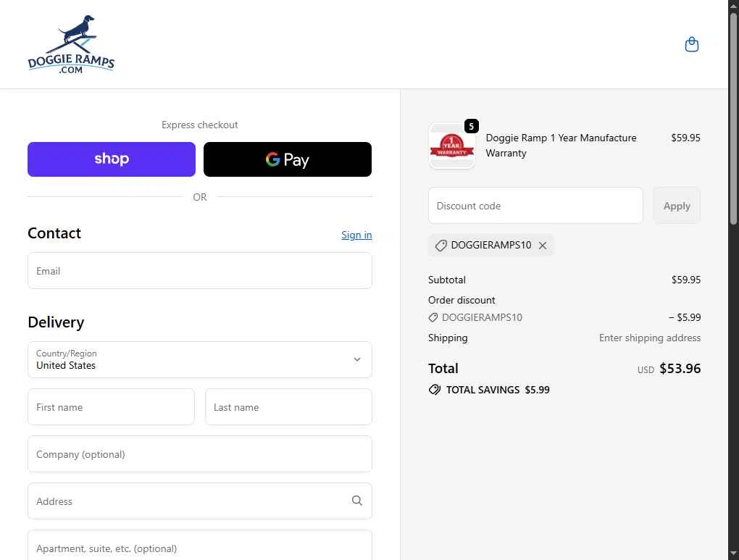Click 'Enter shipping address' text
The height and width of the screenshot is (560, 739).
pyautogui.click(x=649, y=338)
